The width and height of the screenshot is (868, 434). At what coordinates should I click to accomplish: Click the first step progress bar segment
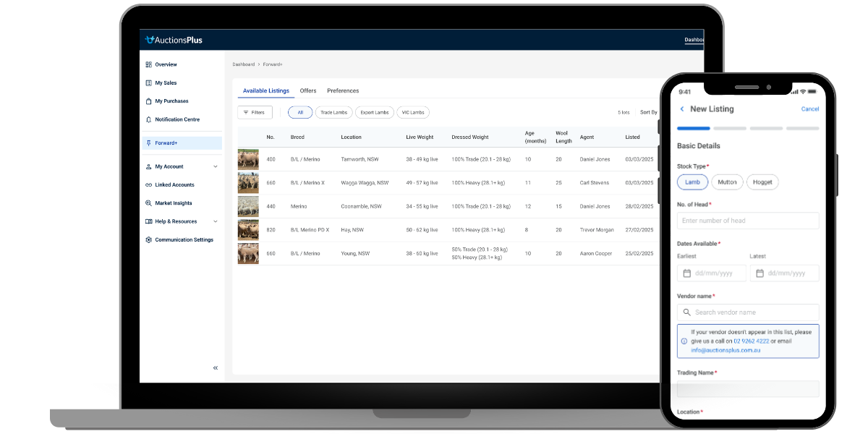click(693, 128)
